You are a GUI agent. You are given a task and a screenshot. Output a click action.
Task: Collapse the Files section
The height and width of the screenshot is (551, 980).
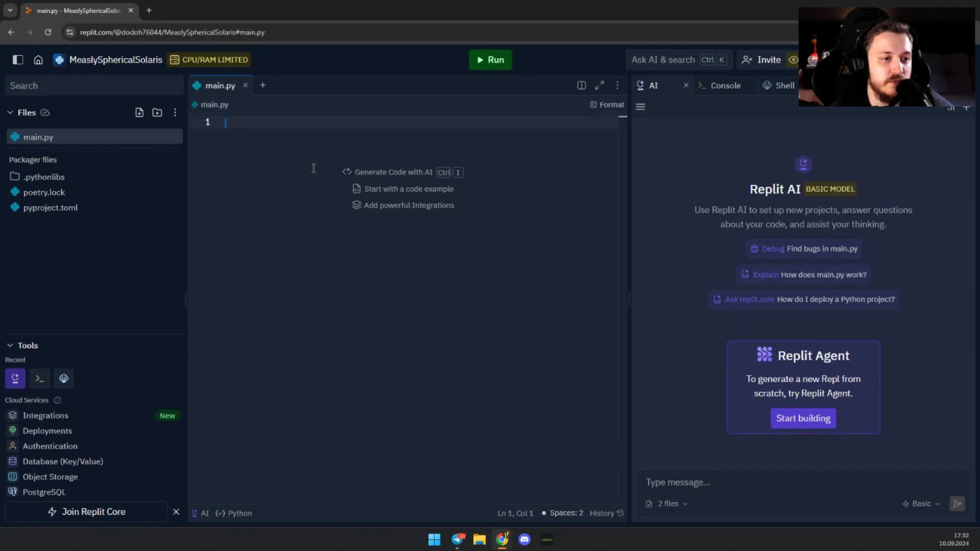[x=10, y=112]
